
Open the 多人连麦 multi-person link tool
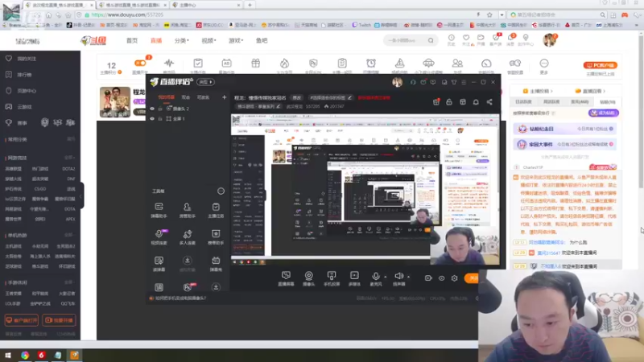coord(188,237)
